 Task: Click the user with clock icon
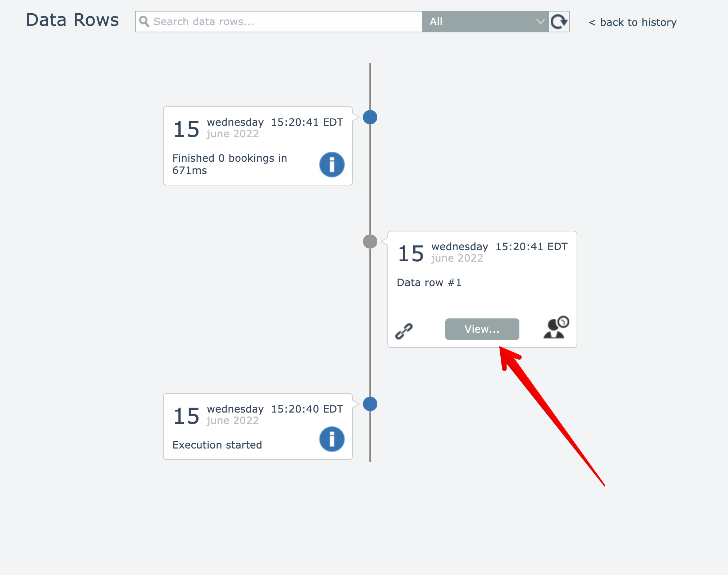click(x=556, y=328)
